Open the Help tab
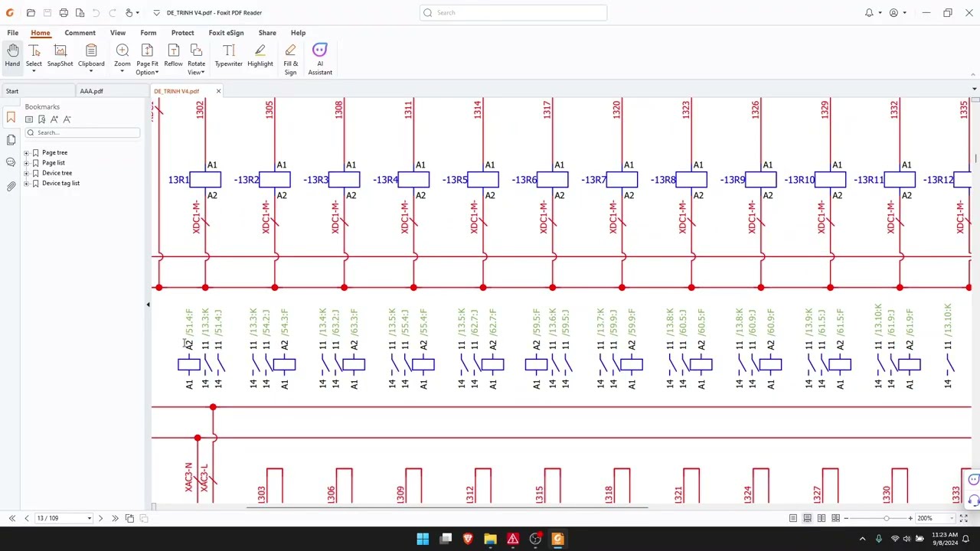This screenshot has width=980, height=551. (x=298, y=33)
